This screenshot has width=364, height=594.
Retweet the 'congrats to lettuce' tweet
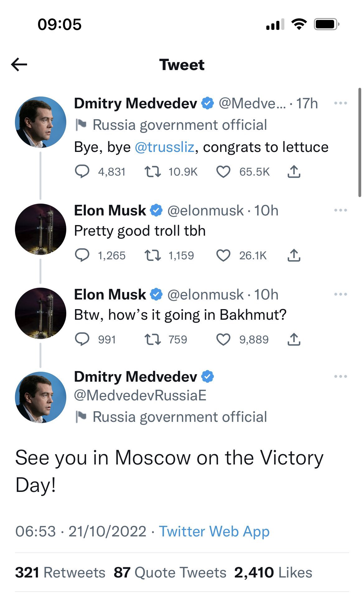(153, 172)
